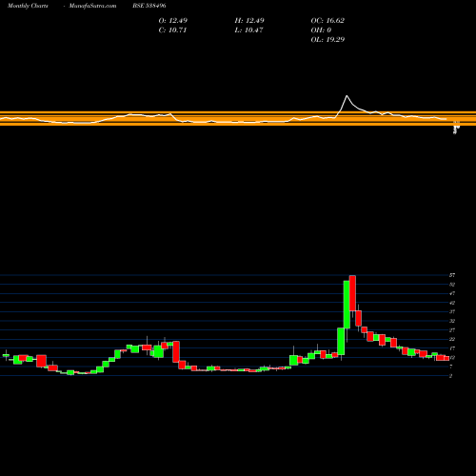Click the 12 price axis label

[x=452, y=358]
